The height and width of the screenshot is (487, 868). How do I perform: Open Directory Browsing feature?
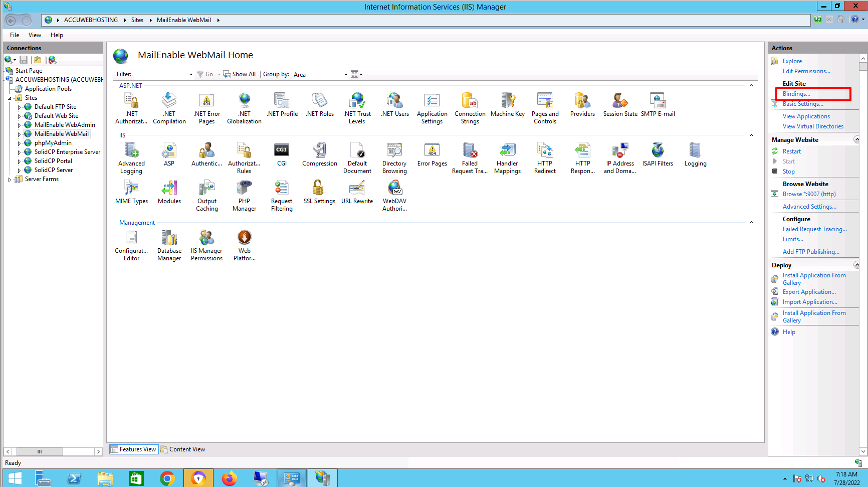394,158
